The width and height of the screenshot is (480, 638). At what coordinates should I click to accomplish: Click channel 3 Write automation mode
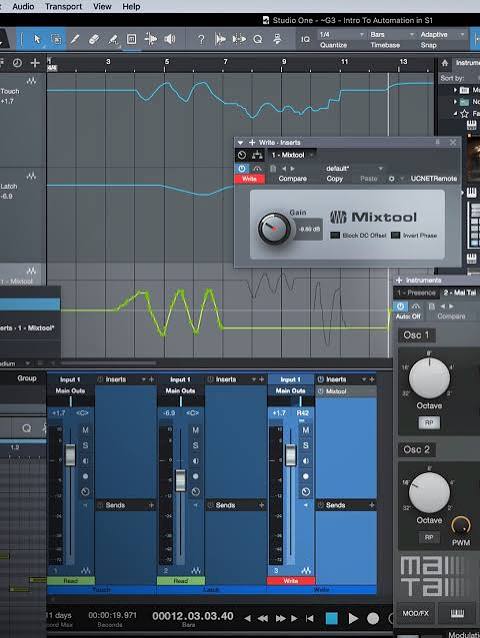291,581
